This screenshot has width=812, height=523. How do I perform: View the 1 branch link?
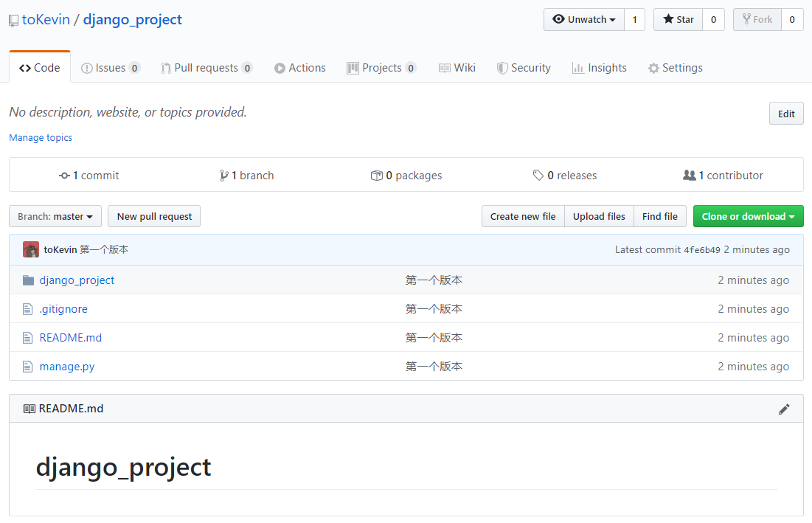tap(246, 176)
